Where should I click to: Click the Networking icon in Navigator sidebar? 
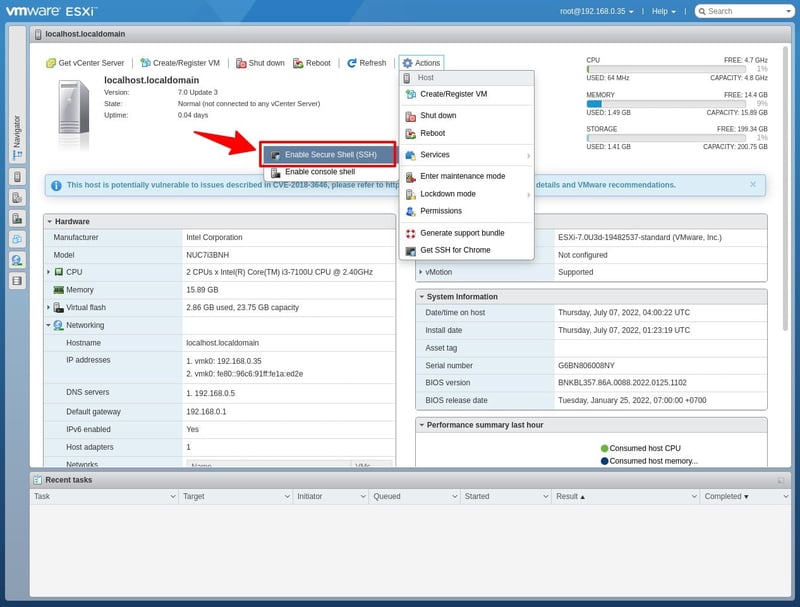[x=17, y=260]
